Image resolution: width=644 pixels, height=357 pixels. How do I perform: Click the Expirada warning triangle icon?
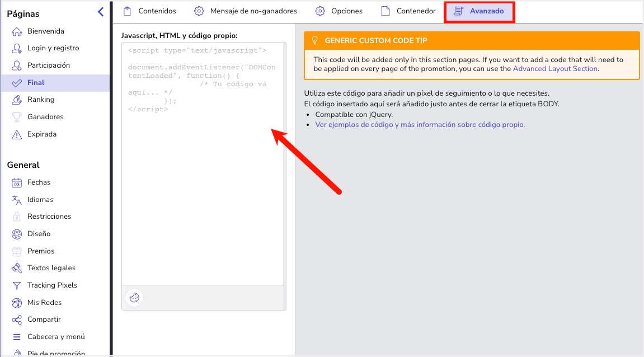(x=17, y=135)
